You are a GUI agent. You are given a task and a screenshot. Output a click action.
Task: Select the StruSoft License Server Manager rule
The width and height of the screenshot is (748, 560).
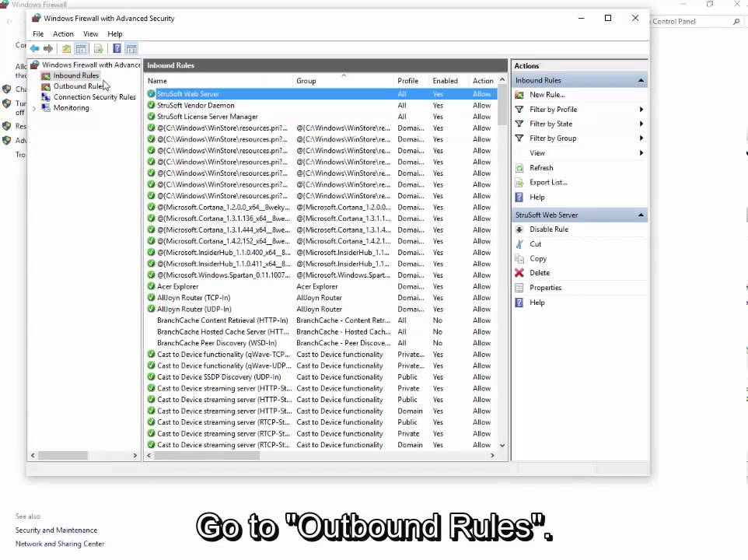[x=322, y=117]
